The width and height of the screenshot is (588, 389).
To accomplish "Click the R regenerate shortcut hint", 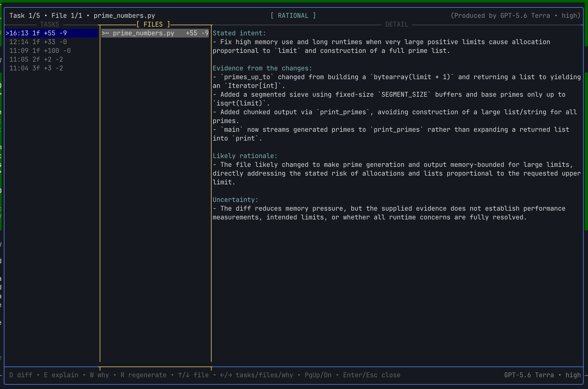I will [144, 375].
